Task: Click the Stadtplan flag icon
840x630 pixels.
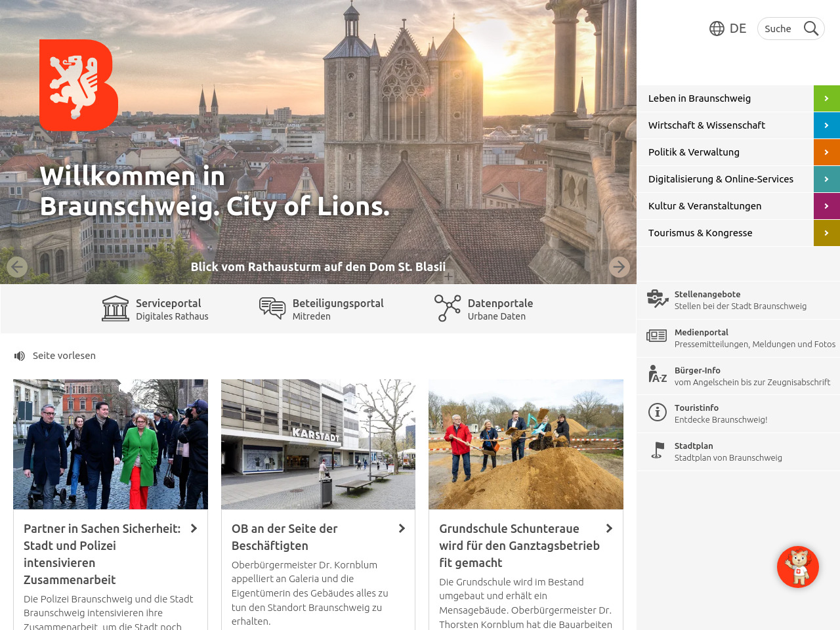Action: [657, 451]
